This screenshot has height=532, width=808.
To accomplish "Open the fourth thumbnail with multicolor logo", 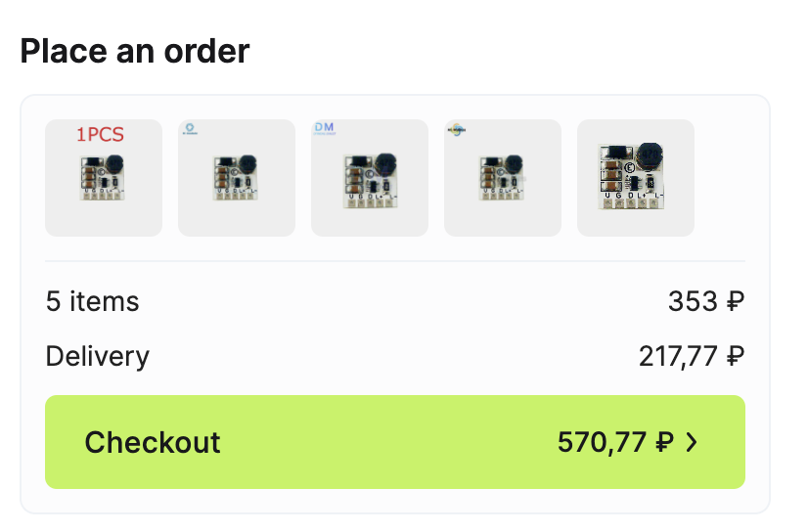I will (503, 178).
